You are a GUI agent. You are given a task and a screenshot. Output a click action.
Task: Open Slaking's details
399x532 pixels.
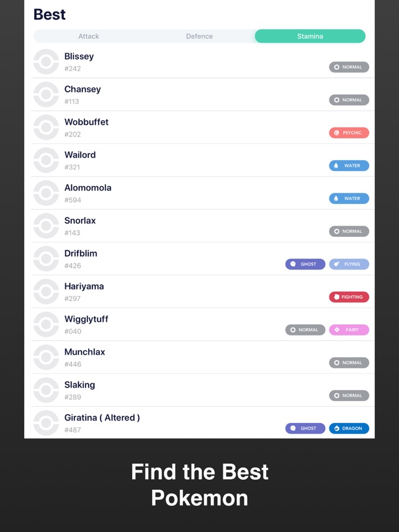(203, 390)
